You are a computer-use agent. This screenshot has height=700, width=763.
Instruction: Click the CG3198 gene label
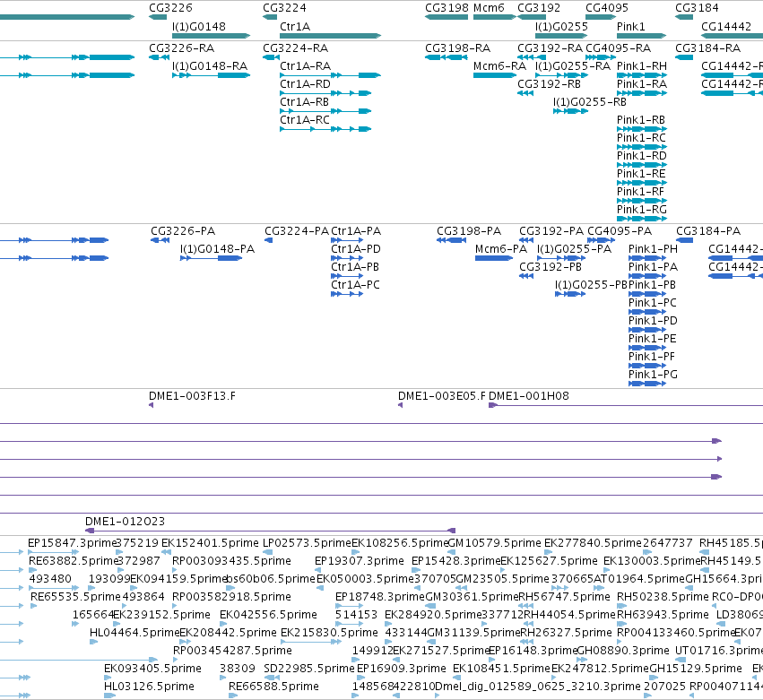(x=447, y=8)
